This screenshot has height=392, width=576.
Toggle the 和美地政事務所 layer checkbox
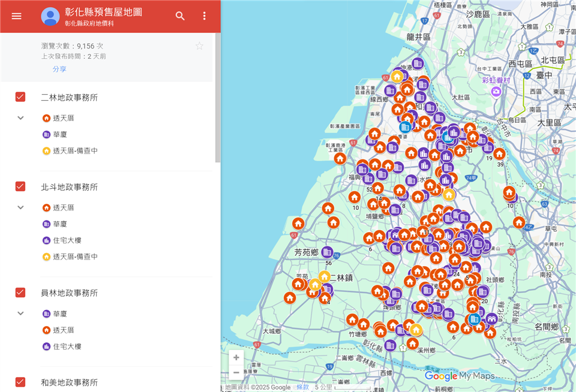pos(20,382)
